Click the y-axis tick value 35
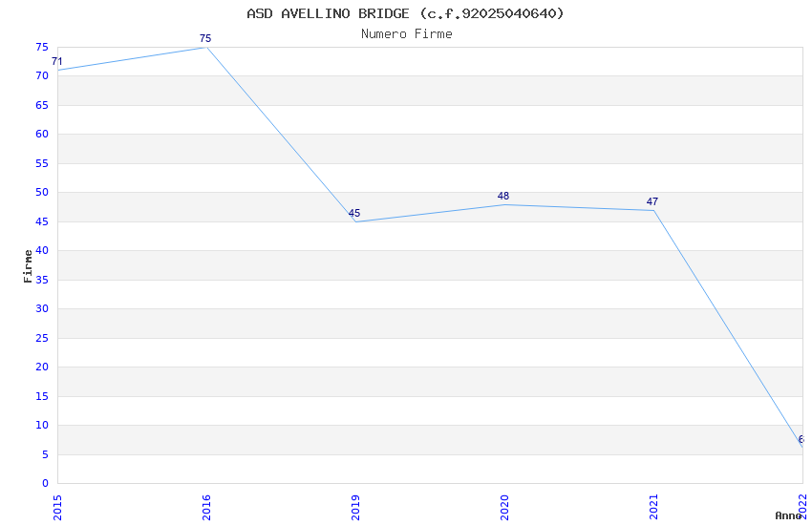This screenshot has width=812, height=525. 42,280
